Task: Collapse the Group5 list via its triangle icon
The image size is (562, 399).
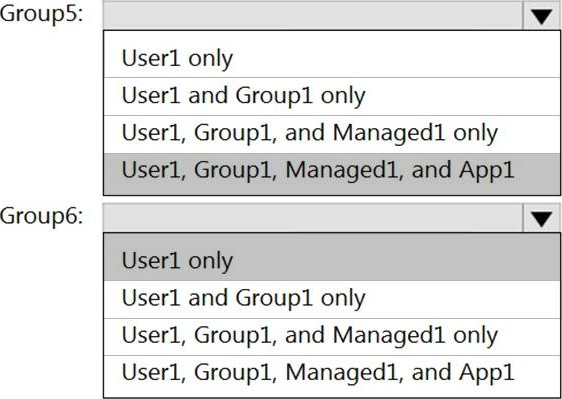Action: coord(542,16)
